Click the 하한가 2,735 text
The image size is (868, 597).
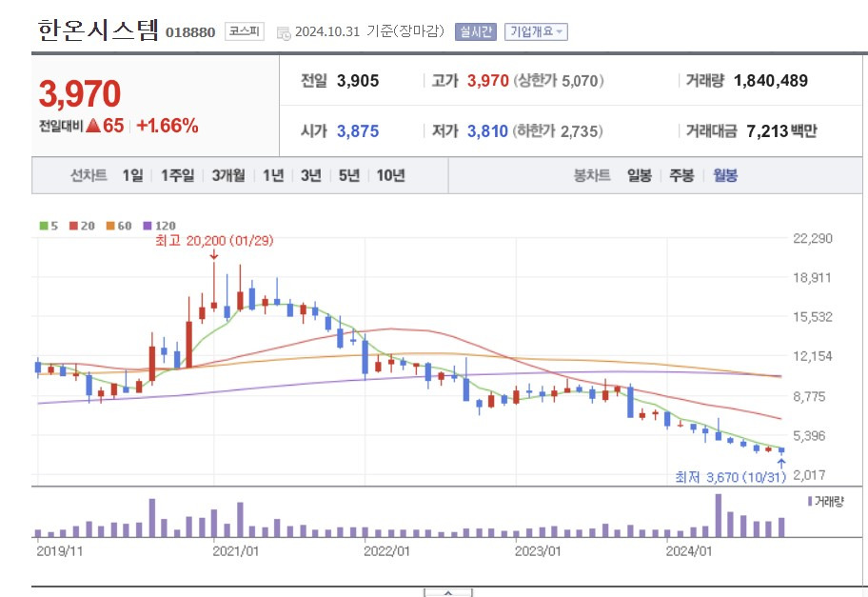click(x=558, y=131)
